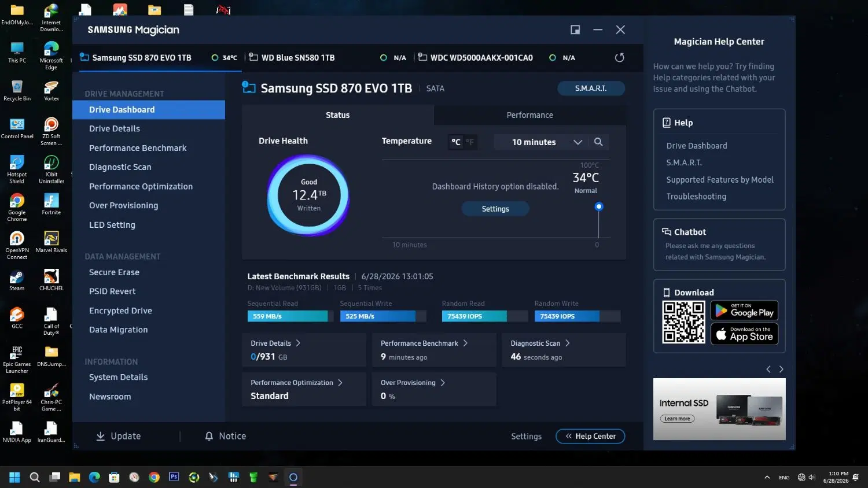Open Epic Games Launcher desktop icon
This screenshot has height=488, width=868.
pos(17,359)
